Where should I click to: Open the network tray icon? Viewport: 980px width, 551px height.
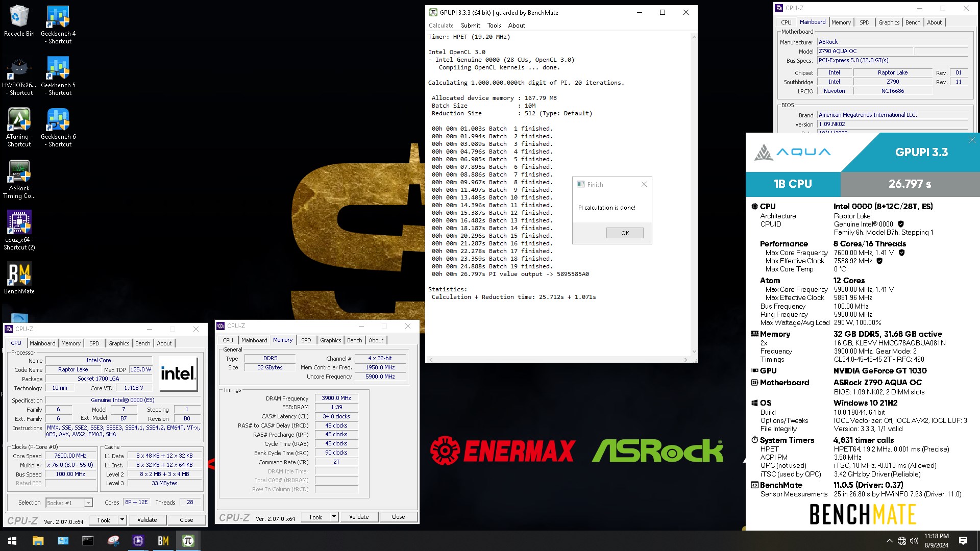coord(902,541)
